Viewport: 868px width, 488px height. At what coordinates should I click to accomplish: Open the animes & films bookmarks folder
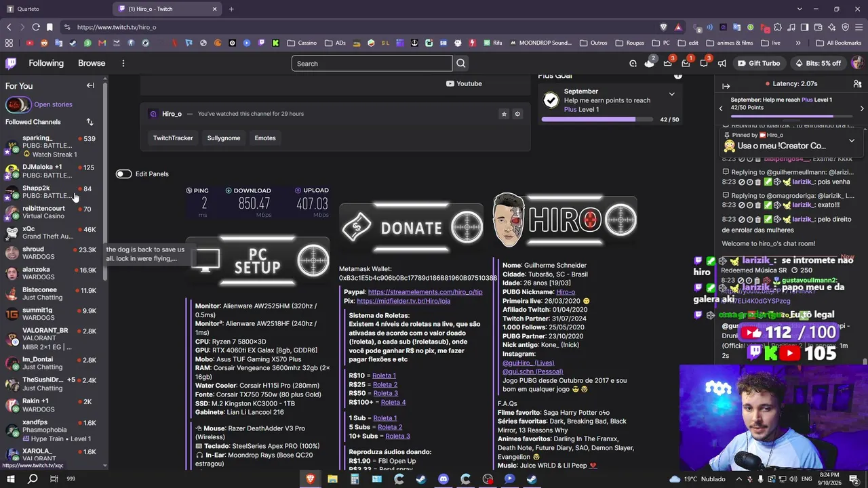(x=730, y=43)
